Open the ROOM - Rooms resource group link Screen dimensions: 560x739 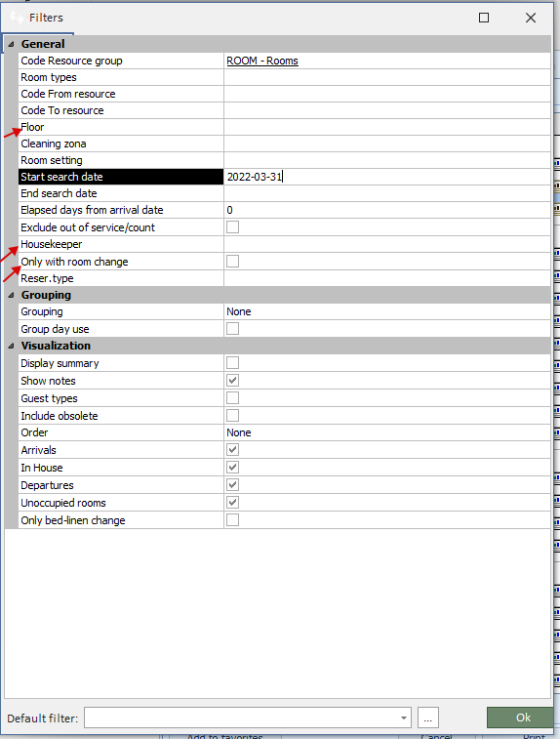pos(262,61)
